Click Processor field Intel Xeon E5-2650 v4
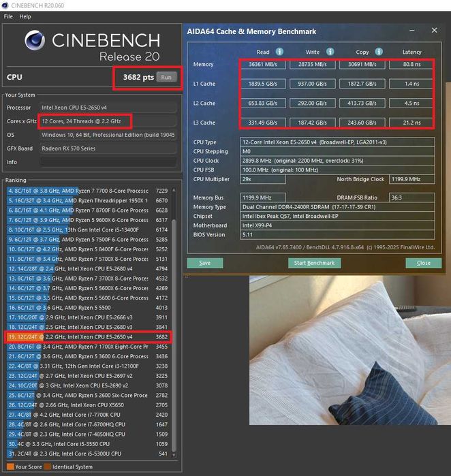Viewport: 451px width, 476px height. pyautogui.click(x=108, y=108)
